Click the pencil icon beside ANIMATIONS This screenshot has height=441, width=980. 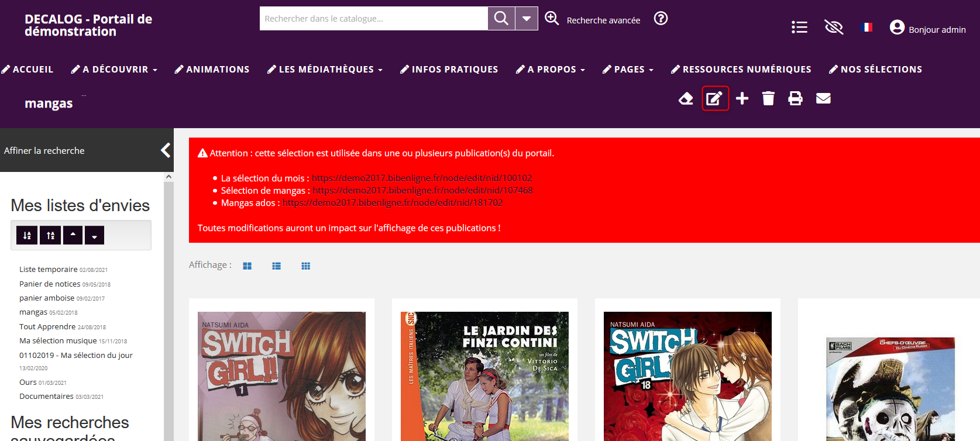179,69
